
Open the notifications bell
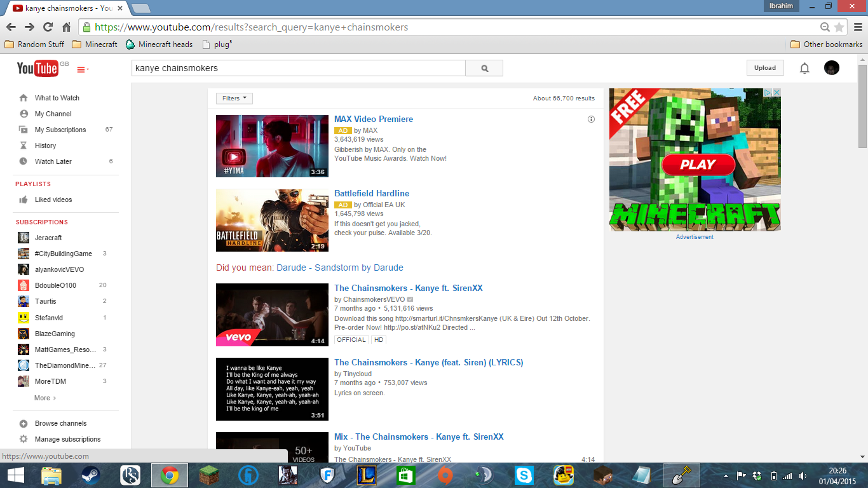coord(804,68)
